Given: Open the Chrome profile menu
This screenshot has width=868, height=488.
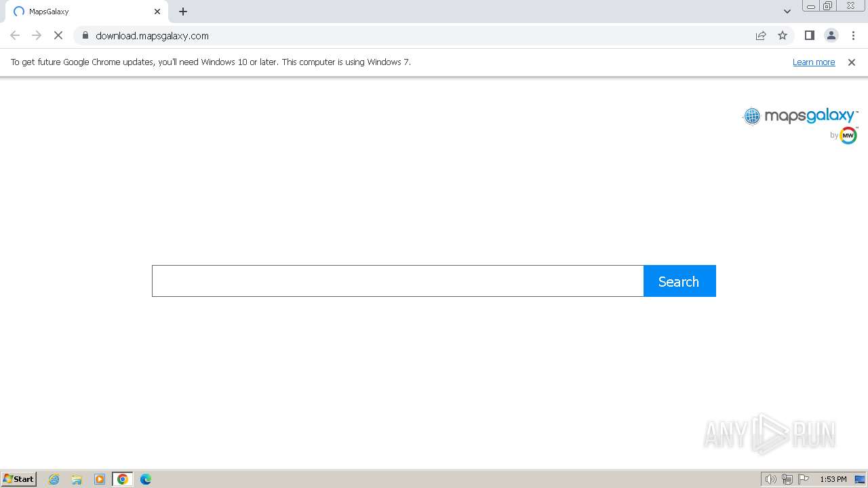Looking at the screenshot, I should [x=831, y=35].
